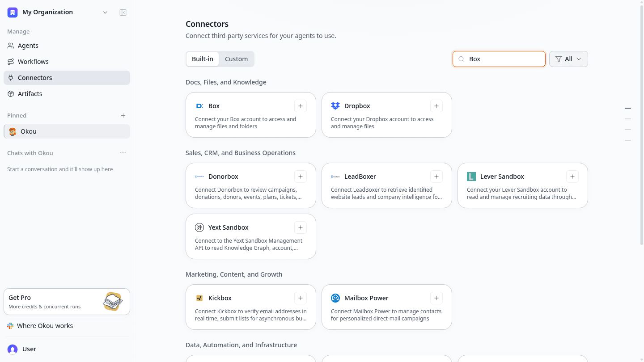
Task: Add the Kickbox connector plus icon
Action: pos(301,298)
